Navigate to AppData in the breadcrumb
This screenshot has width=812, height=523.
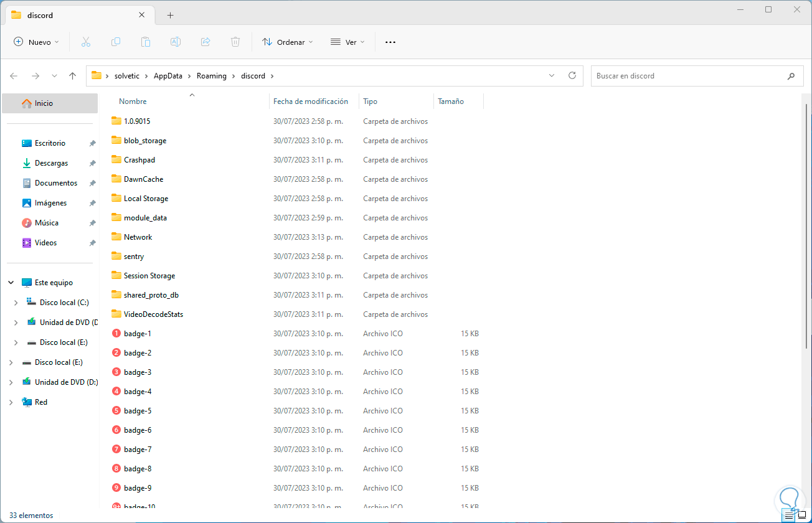click(x=168, y=76)
